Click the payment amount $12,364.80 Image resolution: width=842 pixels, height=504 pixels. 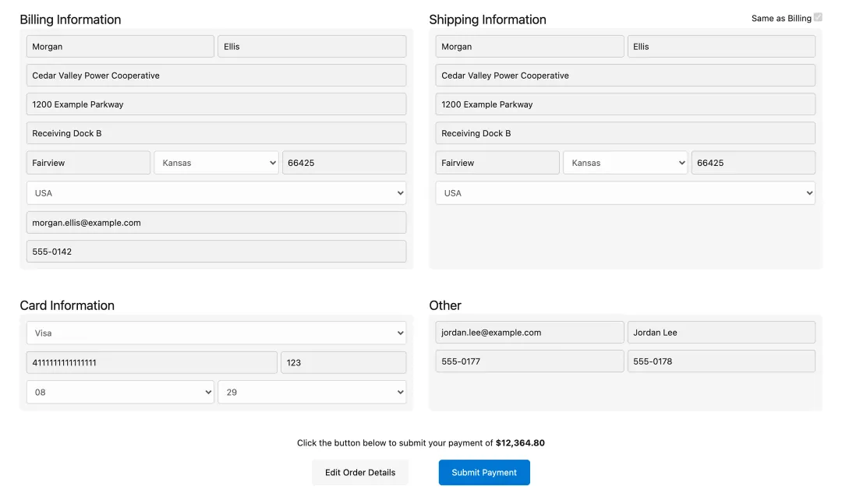520,442
